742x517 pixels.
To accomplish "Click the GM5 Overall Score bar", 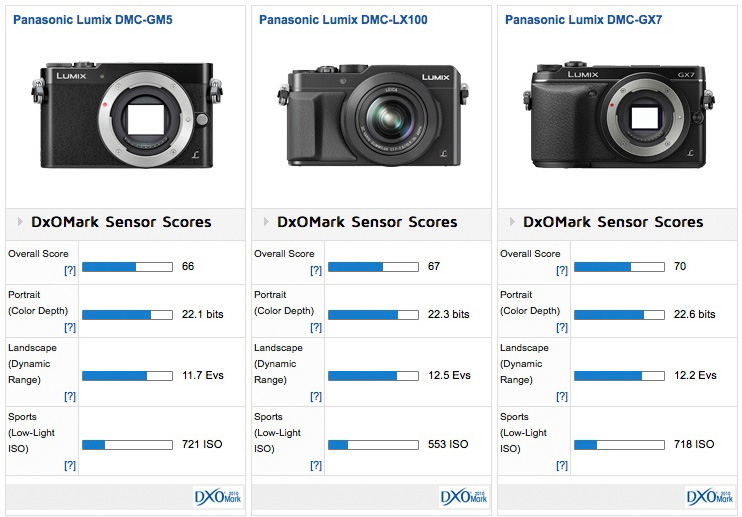I will pos(127,267).
